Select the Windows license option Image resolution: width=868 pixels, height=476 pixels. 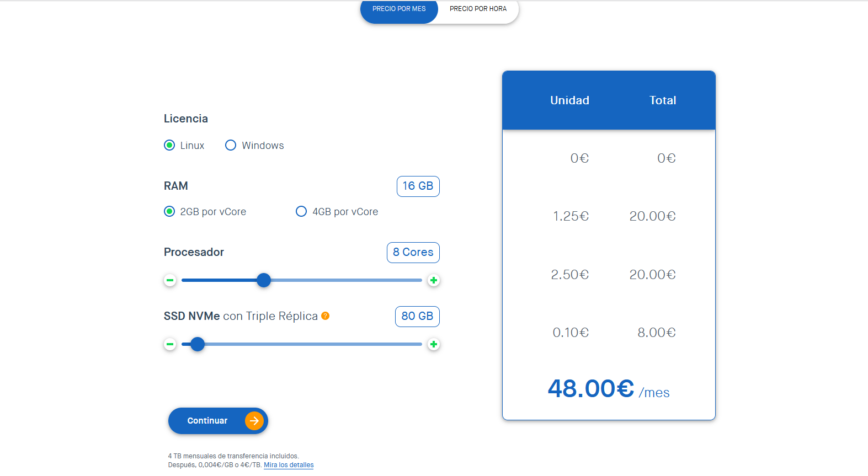click(231, 146)
